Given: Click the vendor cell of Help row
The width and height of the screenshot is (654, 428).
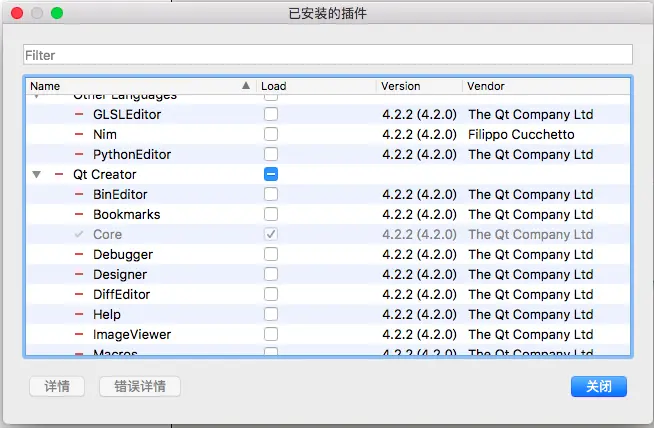Looking at the screenshot, I should click(531, 315).
